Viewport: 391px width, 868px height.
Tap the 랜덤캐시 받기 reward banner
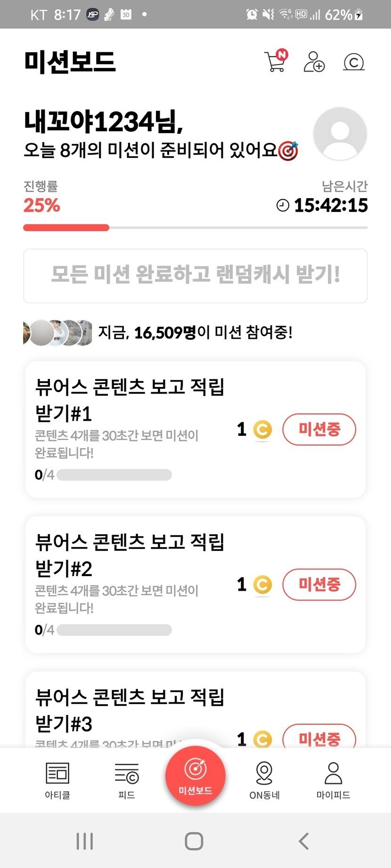pos(195,276)
